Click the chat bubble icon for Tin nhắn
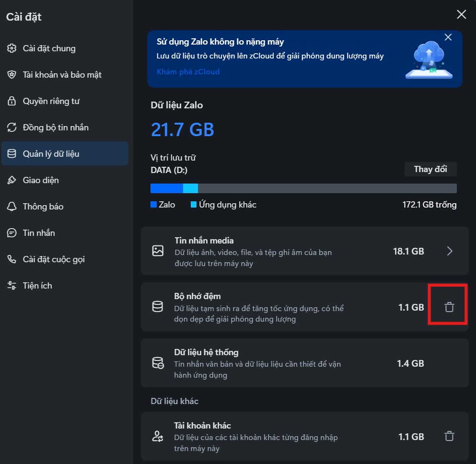The width and height of the screenshot is (476, 464). click(x=12, y=233)
